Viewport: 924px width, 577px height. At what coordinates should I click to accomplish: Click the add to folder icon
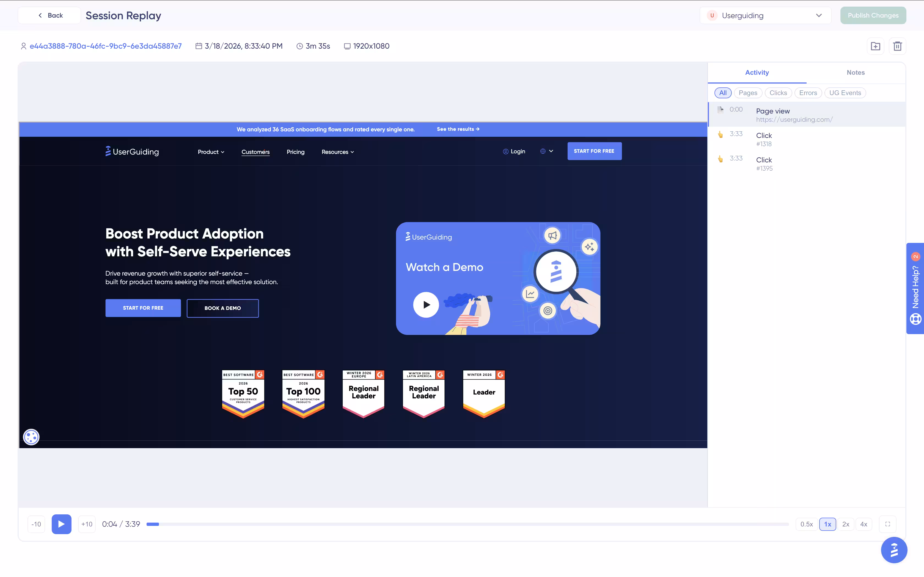pyautogui.click(x=875, y=46)
